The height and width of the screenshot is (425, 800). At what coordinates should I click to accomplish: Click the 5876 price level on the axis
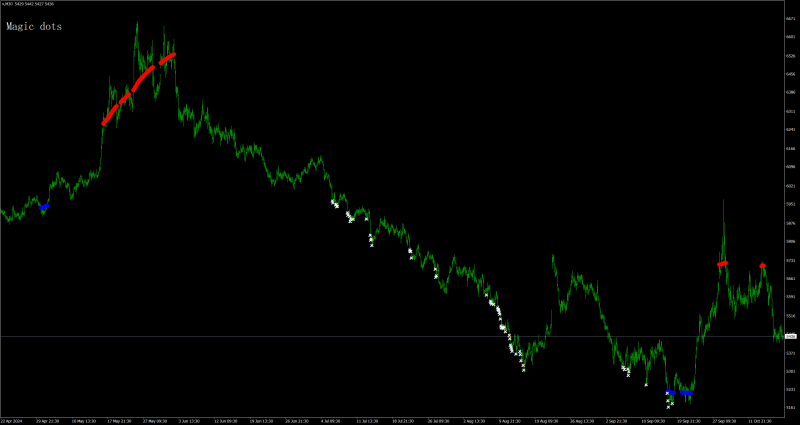point(791,223)
